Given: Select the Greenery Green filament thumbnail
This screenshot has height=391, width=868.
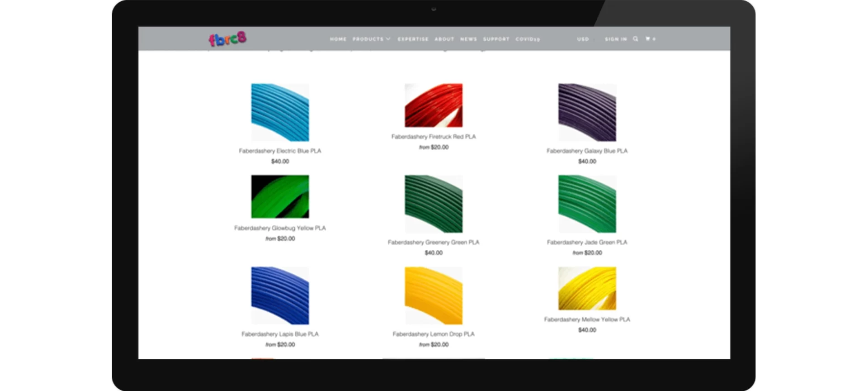Looking at the screenshot, I should click(x=434, y=204).
